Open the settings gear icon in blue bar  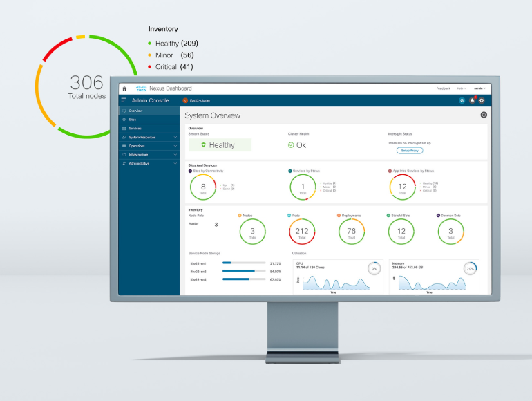pos(482,100)
